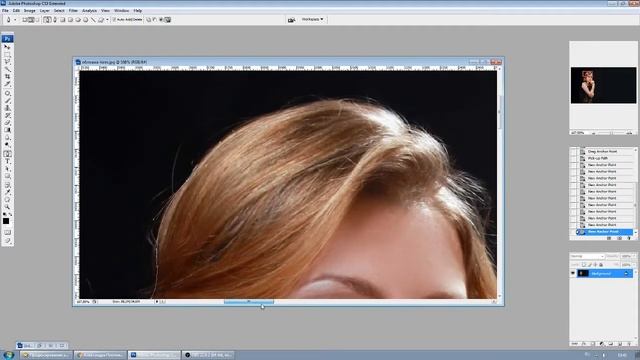Open custom shape geometry options arrow
640x360 pixels.
(107, 20)
